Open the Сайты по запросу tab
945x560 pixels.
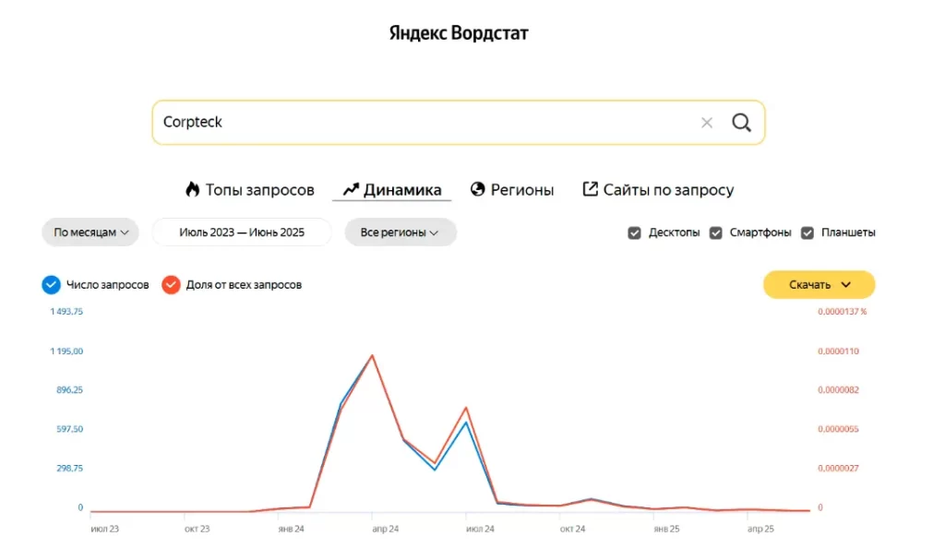click(x=658, y=190)
